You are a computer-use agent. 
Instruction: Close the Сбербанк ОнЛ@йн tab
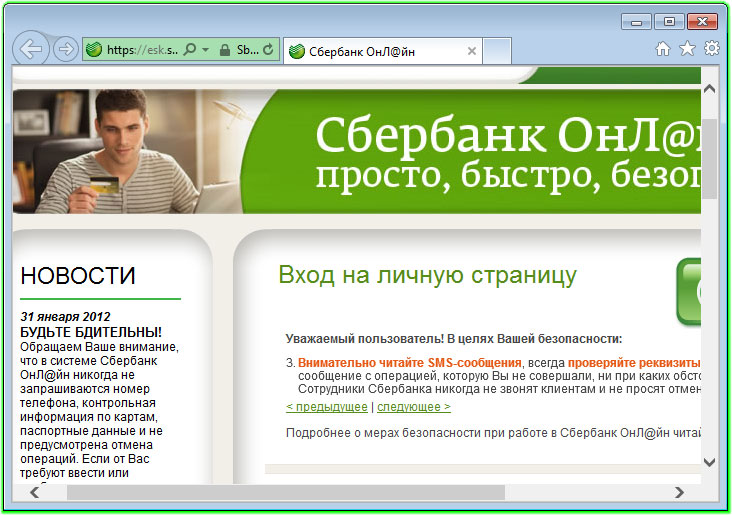[472, 51]
